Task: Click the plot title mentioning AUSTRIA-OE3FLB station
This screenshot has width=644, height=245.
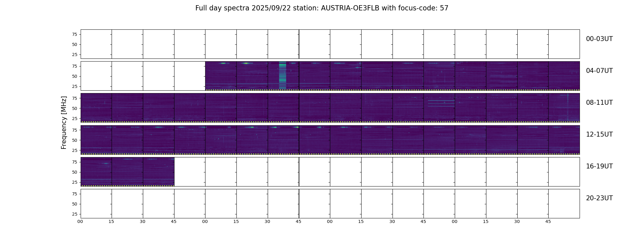Action: 322,8
